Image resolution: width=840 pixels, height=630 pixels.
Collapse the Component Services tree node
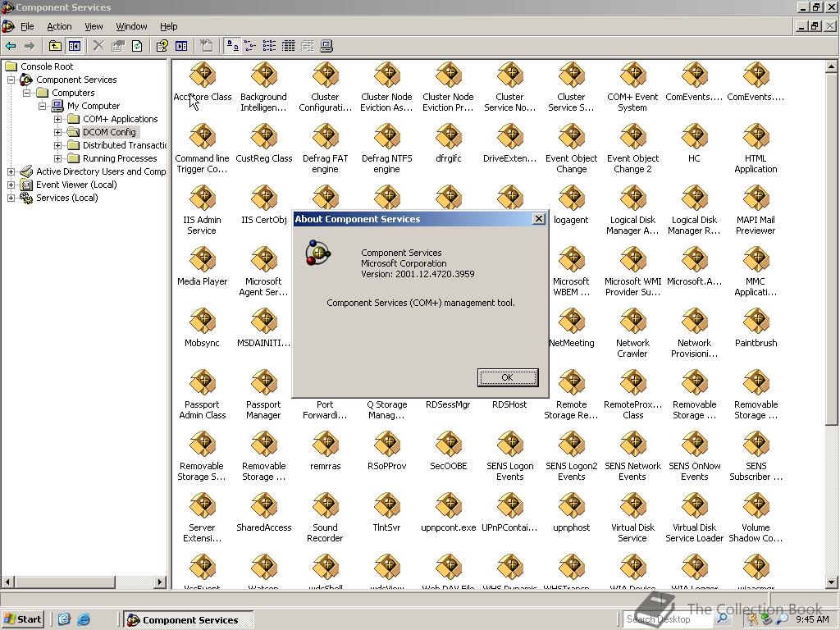pos(11,80)
